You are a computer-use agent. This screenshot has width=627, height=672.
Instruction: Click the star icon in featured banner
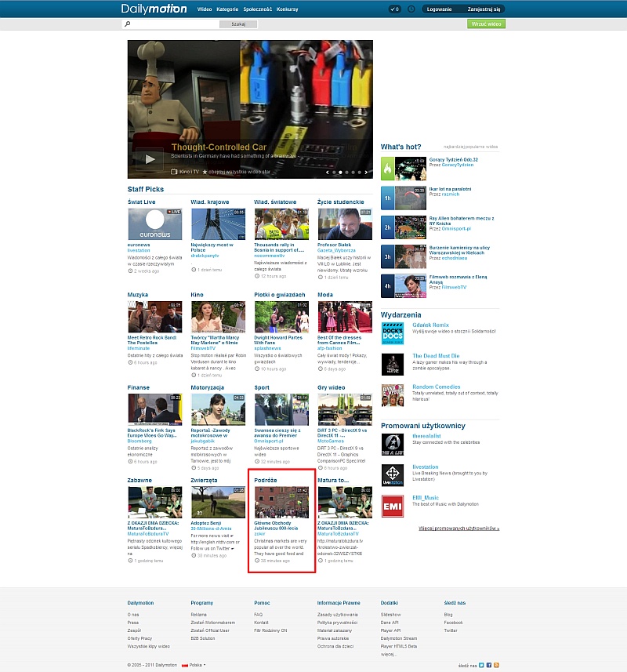coord(205,172)
